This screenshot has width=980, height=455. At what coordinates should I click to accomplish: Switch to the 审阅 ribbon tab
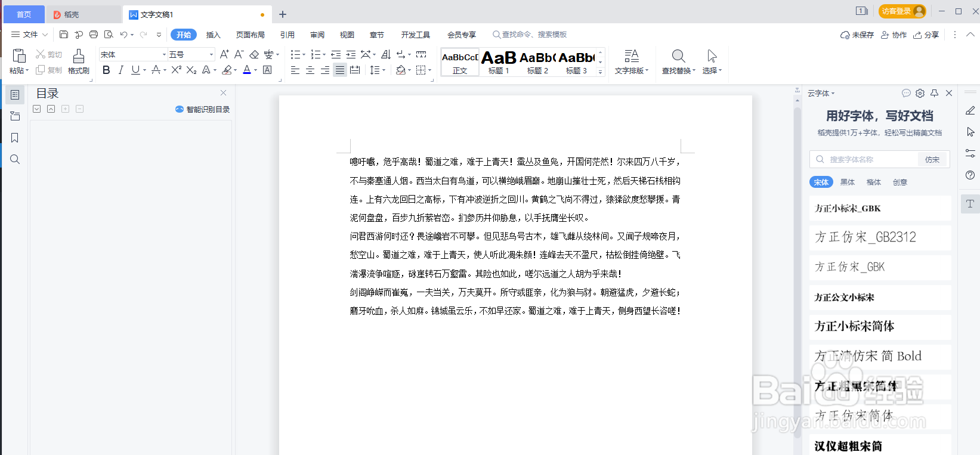coord(317,35)
